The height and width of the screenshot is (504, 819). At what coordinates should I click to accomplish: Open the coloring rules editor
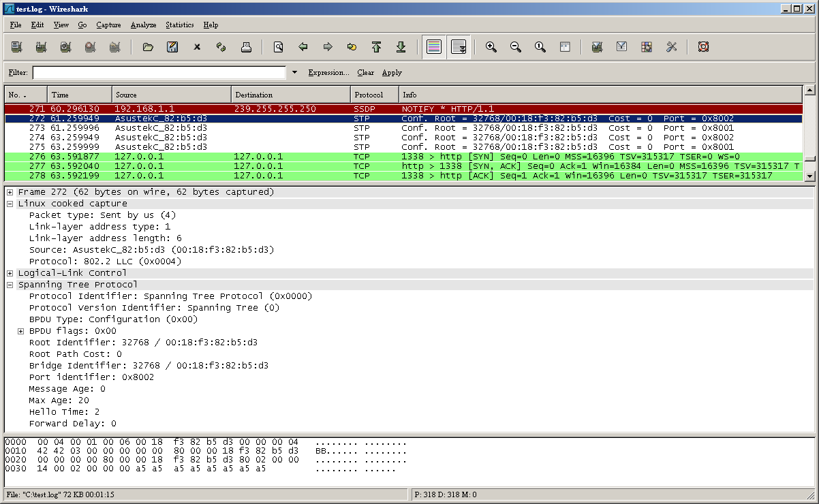tap(647, 47)
